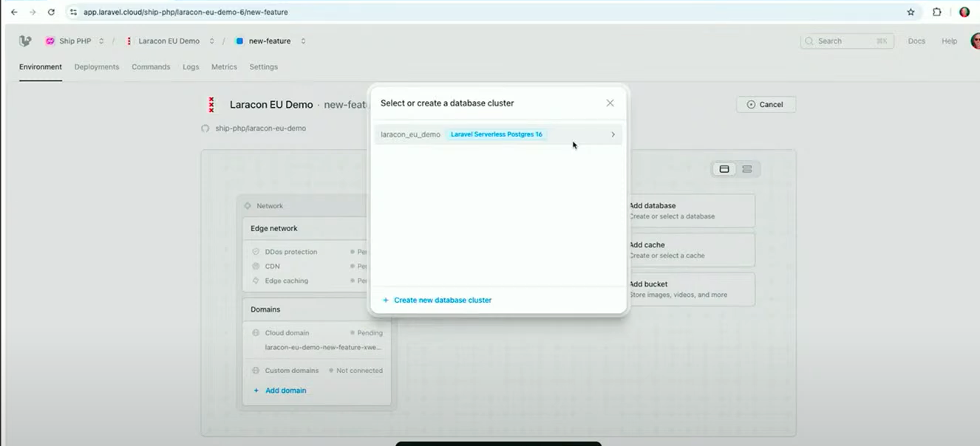Screen dimensions: 980x446
Task: Click the user avatar in the app header
Action: (976, 41)
